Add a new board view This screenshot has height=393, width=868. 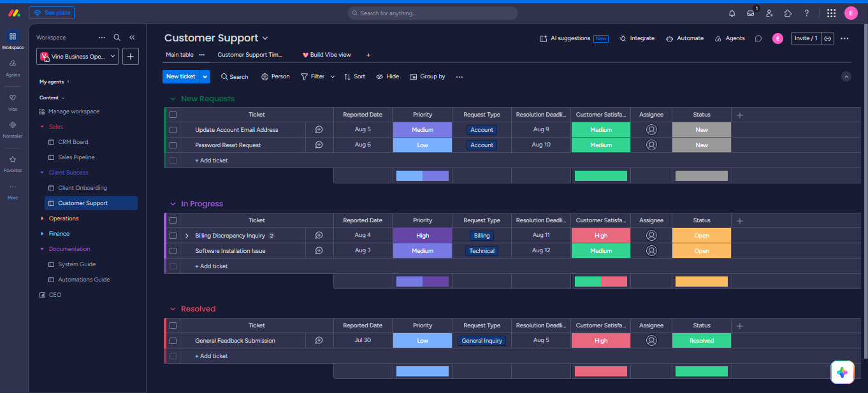coord(368,55)
